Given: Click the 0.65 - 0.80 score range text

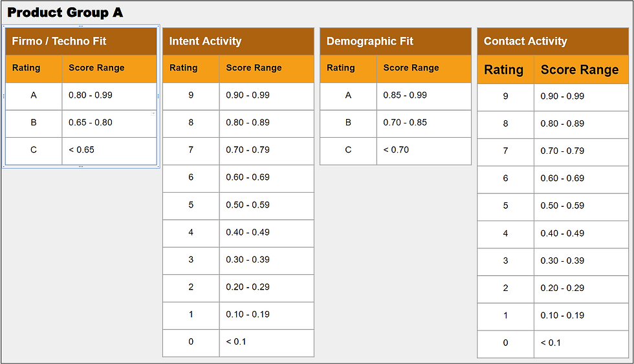Looking at the screenshot, I should (90, 122).
